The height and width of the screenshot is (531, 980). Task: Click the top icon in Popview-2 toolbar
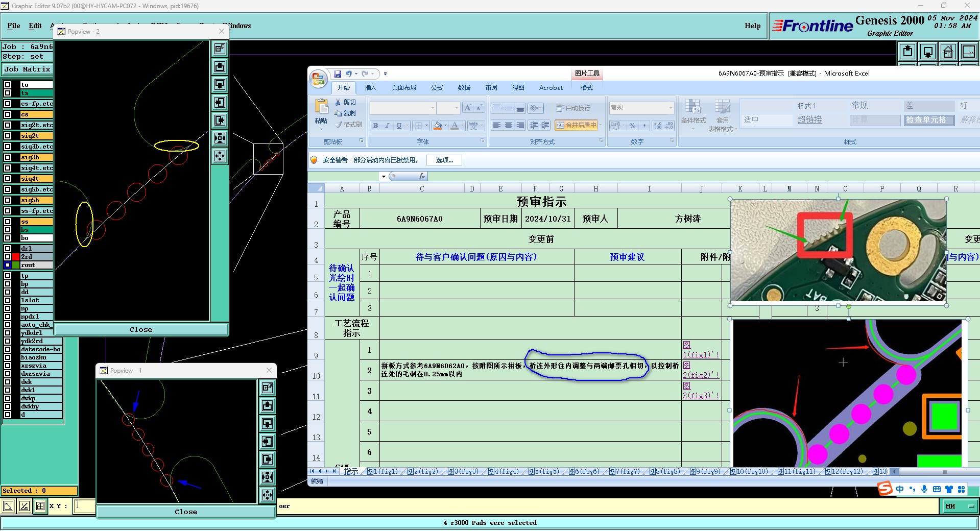pyautogui.click(x=220, y=49)
